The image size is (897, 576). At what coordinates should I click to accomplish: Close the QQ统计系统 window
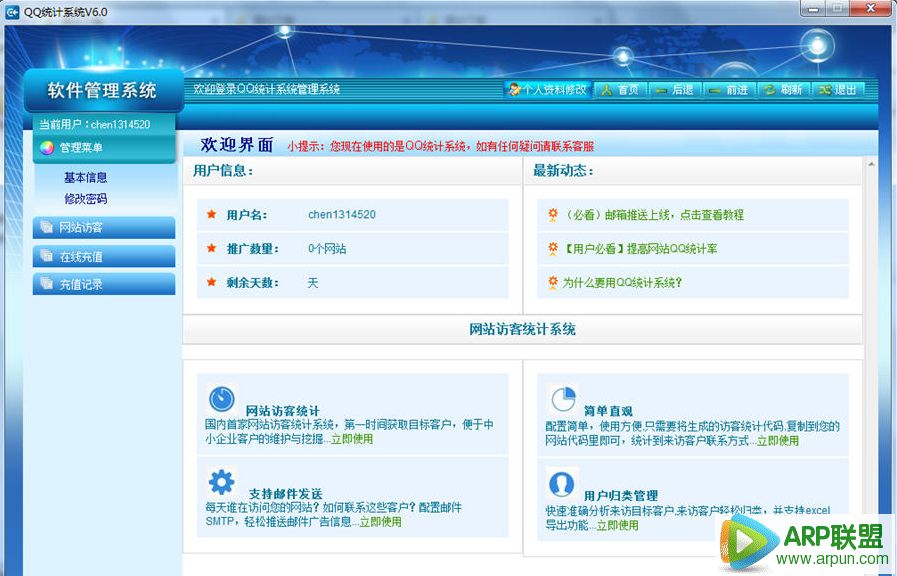click(x=870, y=8)
